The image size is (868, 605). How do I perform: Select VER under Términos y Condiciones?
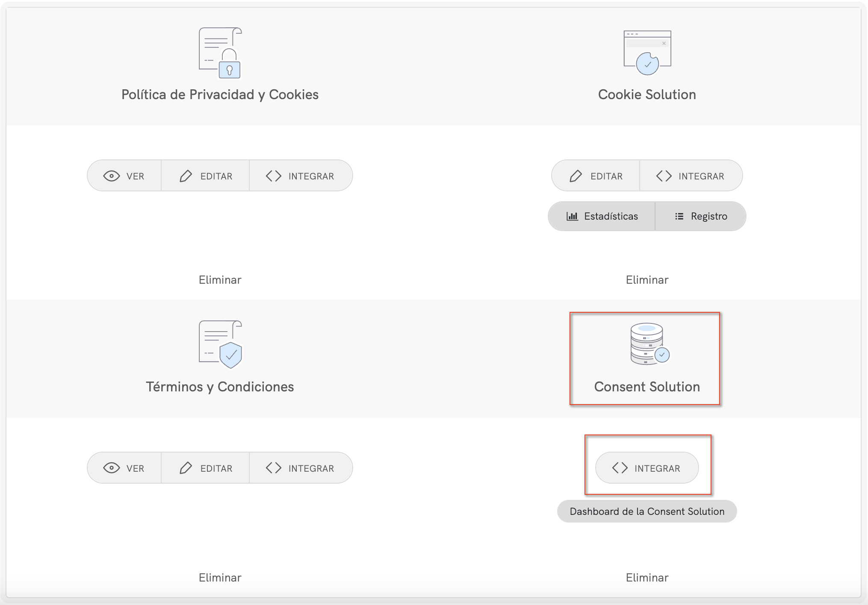coord(124,468)
